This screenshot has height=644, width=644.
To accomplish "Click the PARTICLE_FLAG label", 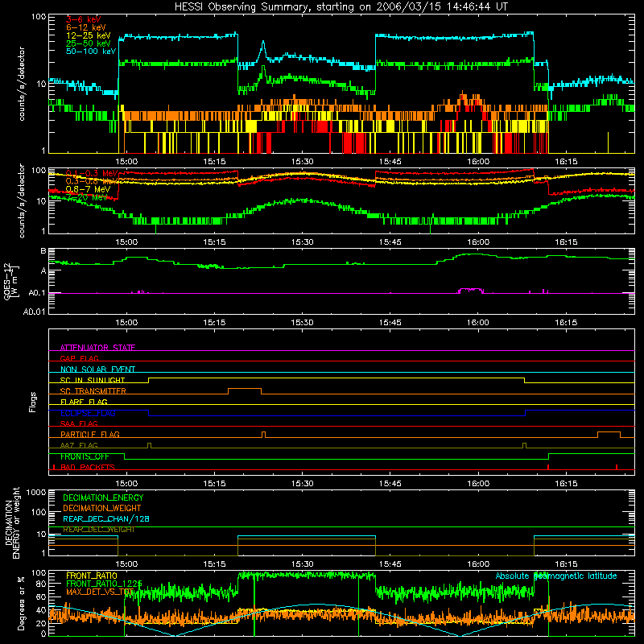I will (x=90, y=434).
